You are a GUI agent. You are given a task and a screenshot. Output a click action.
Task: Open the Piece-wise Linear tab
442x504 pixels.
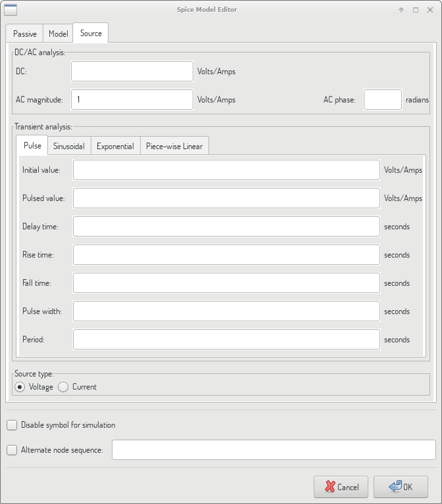(174, 146)
